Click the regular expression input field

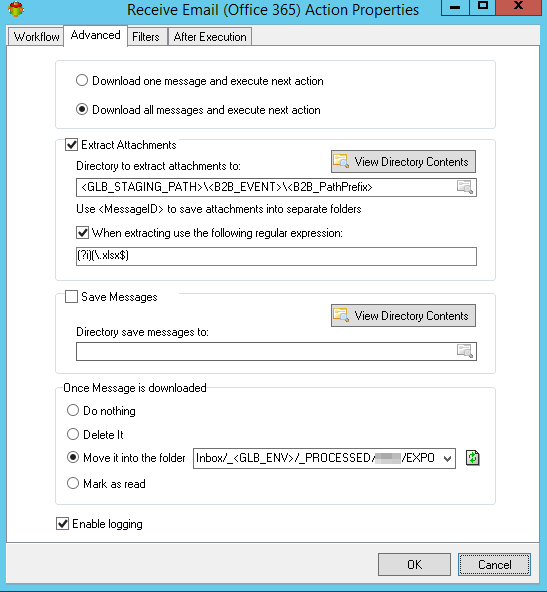pyautogui.click(x=276, y=256)
